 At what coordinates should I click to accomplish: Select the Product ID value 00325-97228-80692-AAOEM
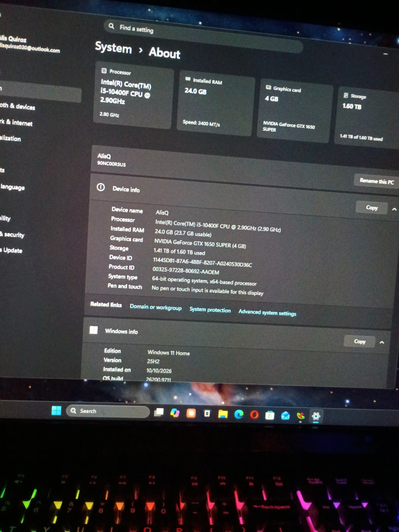(186, 271)
